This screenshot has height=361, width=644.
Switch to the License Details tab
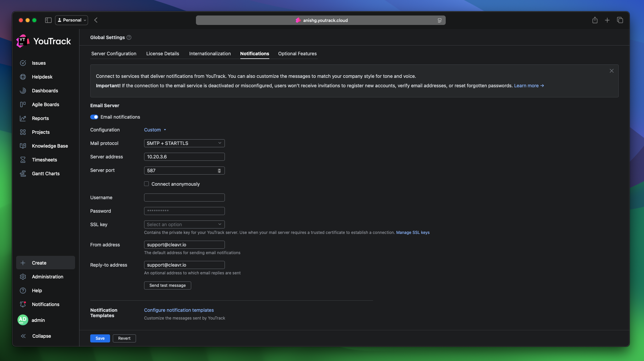[163, 54]
